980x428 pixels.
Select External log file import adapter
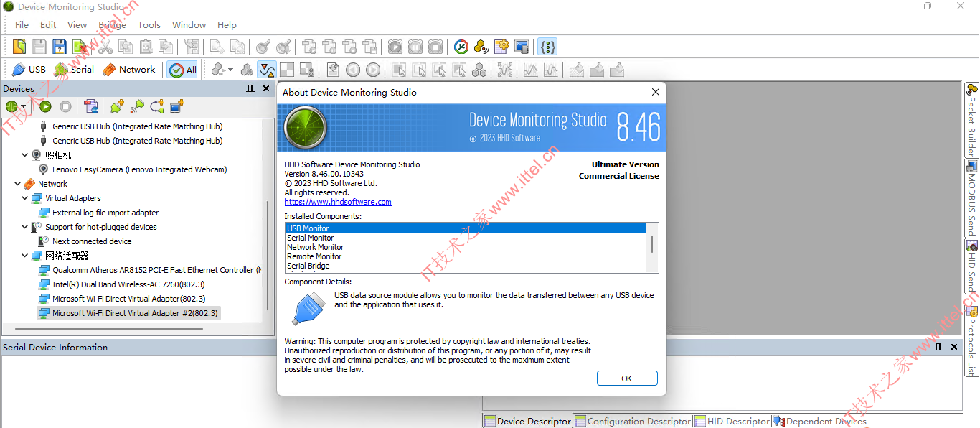105,213
